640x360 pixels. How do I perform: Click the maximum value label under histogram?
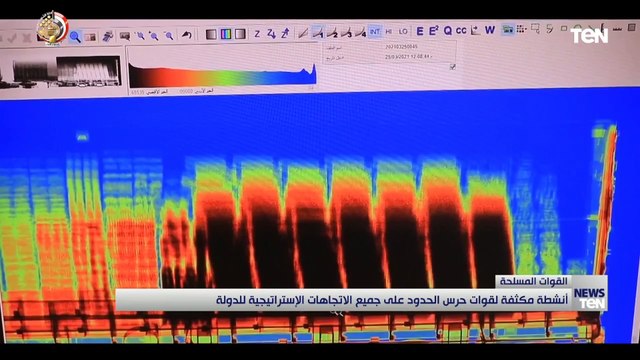click(x=149, y=92)
